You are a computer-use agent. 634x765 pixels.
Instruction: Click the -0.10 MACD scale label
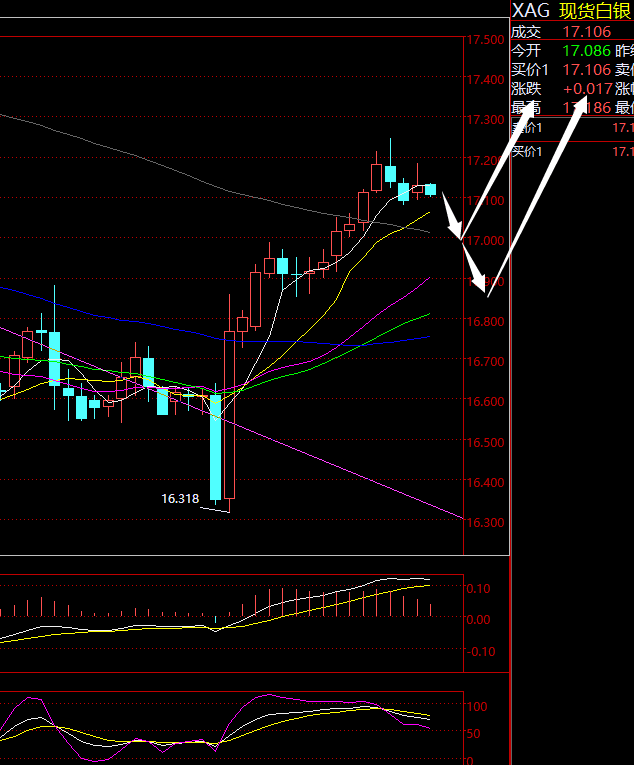point(480,651)
